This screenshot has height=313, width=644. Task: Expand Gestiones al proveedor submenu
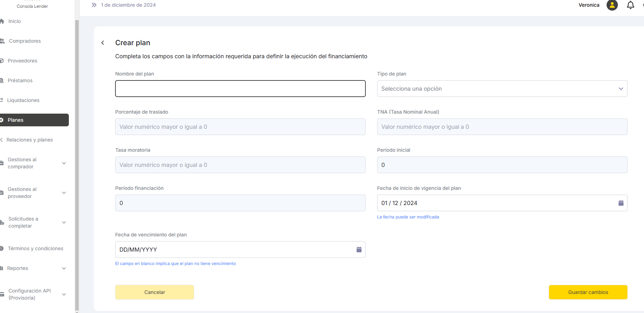click(x=64, y=193)
